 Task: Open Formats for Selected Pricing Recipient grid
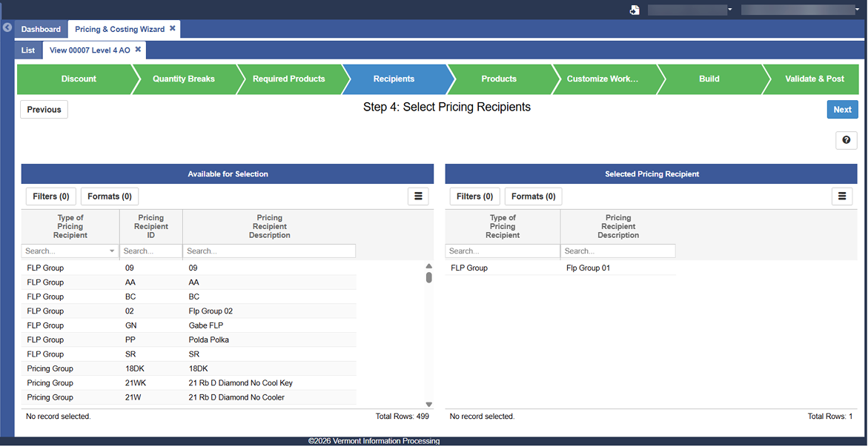coord(533,196)
